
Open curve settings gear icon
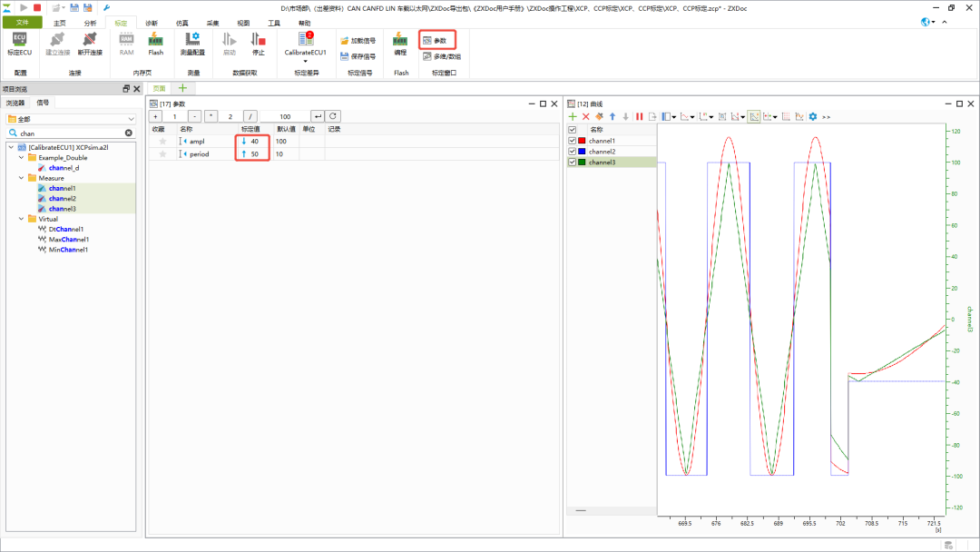coord(813,117)
